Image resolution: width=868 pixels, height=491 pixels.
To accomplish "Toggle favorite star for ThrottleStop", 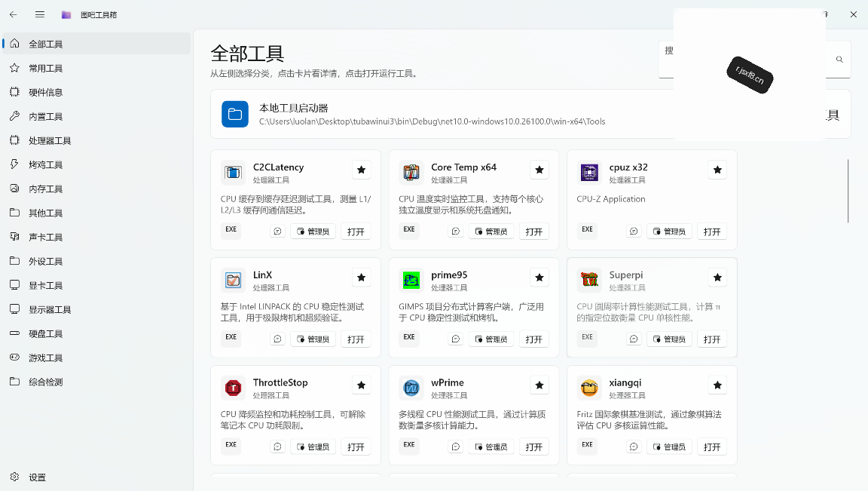I will pyautogui.click(x=362, y=385).
